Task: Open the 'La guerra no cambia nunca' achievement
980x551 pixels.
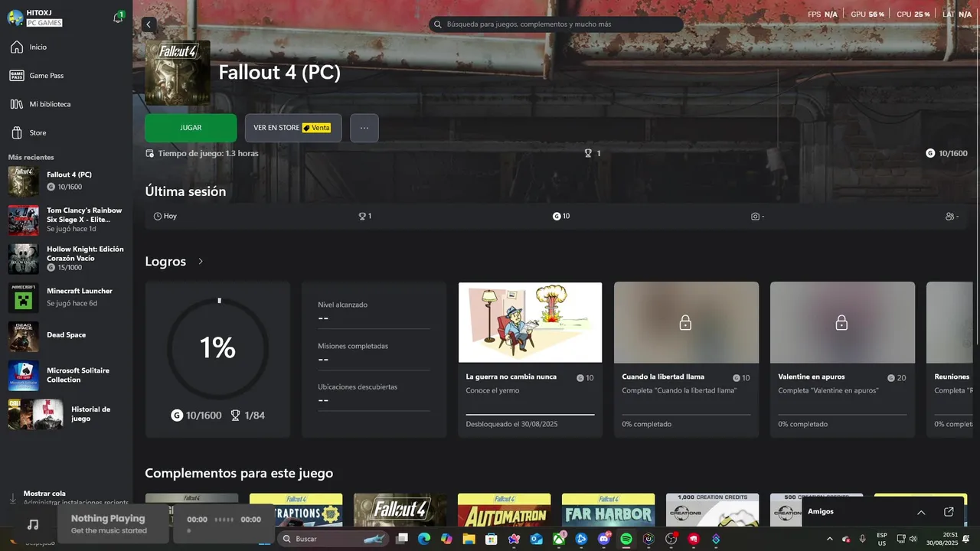Action: [530, 360]
